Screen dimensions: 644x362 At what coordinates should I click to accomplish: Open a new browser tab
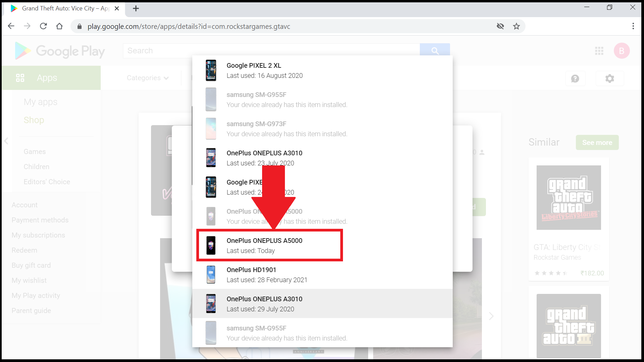click(136, 9)
